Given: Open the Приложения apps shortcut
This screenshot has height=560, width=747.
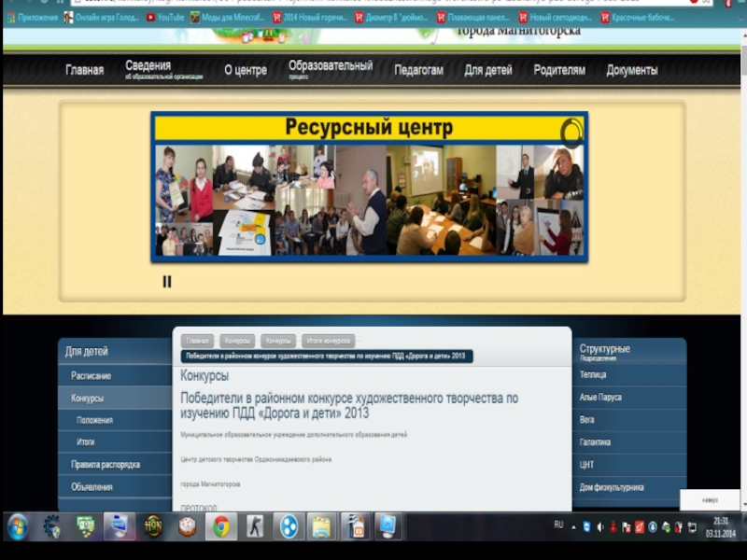Looking at the screenshot, I should point(32,17).
